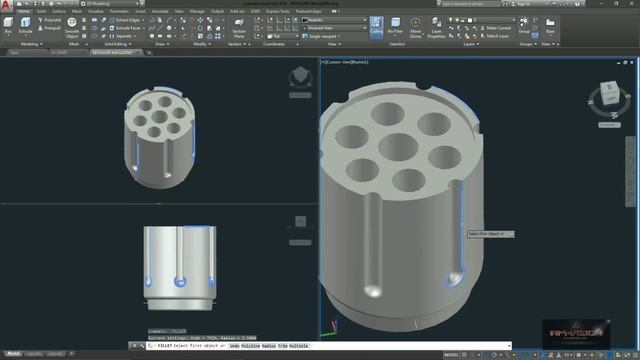Expand the Section panel dropdown
This screenshot has height=360, width=640.
click(237, 44)
